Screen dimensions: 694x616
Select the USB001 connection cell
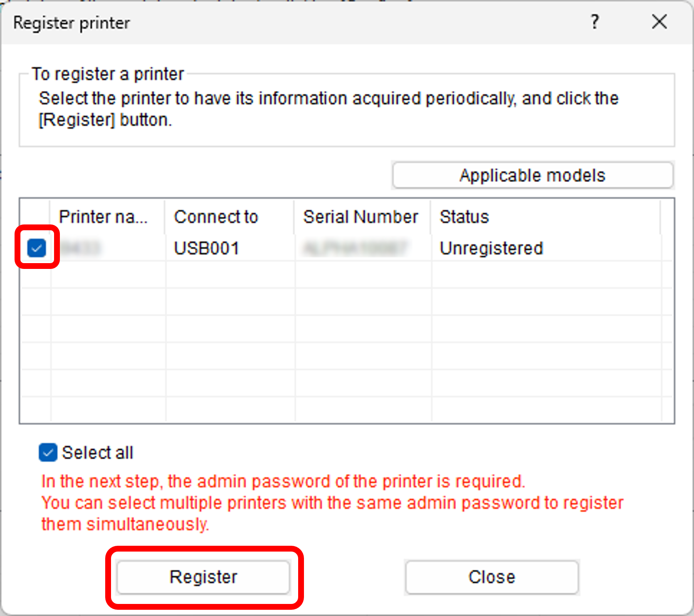click(x=207, y=249)
